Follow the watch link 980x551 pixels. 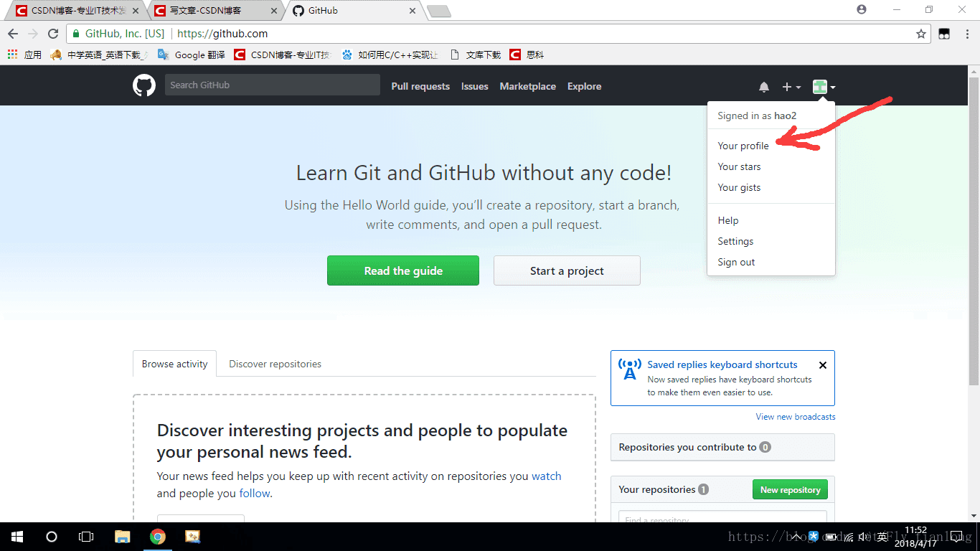click(x=547, y=476)
